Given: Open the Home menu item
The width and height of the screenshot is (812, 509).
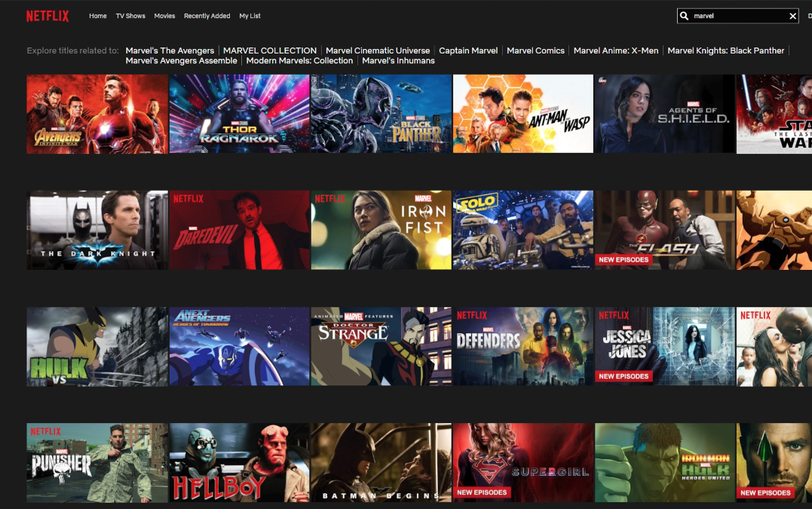Looking at the screenshot, I should [x=97, y=16].
